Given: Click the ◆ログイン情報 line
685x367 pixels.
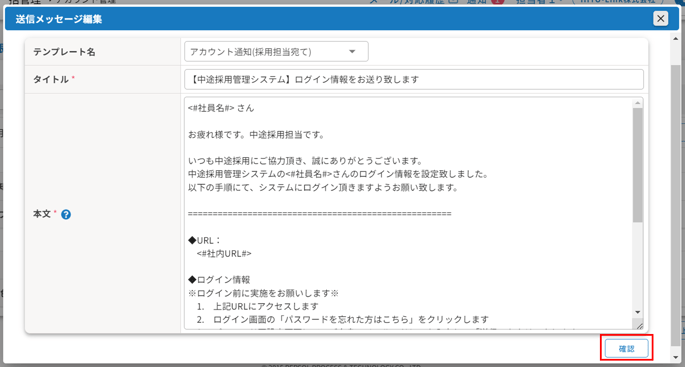Looking at the screenshot, I should (x=219, y=280).
